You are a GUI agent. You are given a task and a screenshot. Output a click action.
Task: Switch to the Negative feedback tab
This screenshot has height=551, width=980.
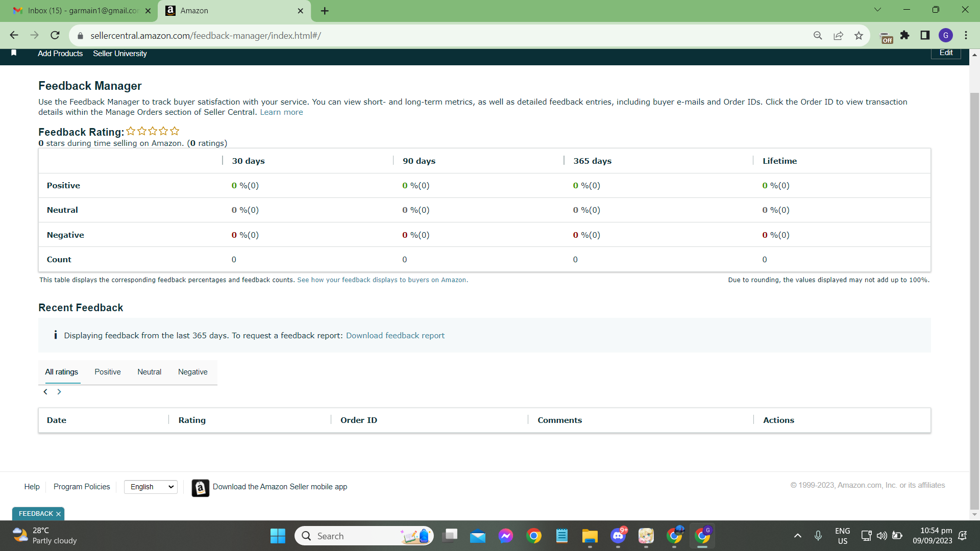(193, 372)
